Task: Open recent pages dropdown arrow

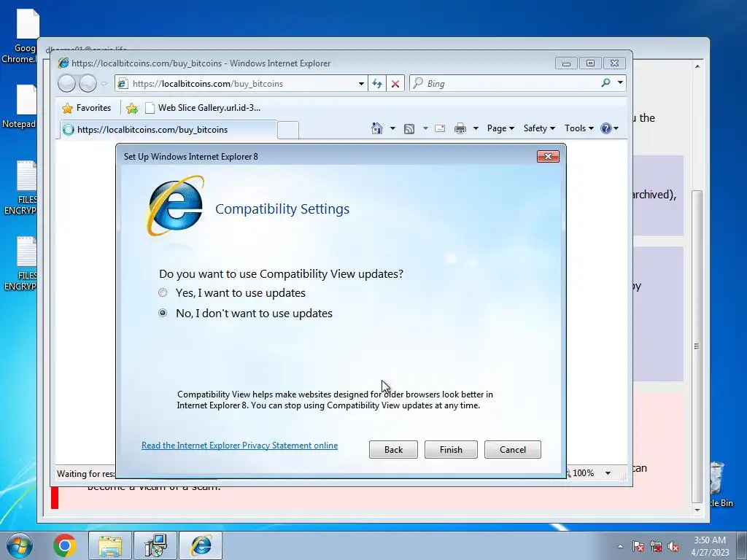Action: pos(104,83)
